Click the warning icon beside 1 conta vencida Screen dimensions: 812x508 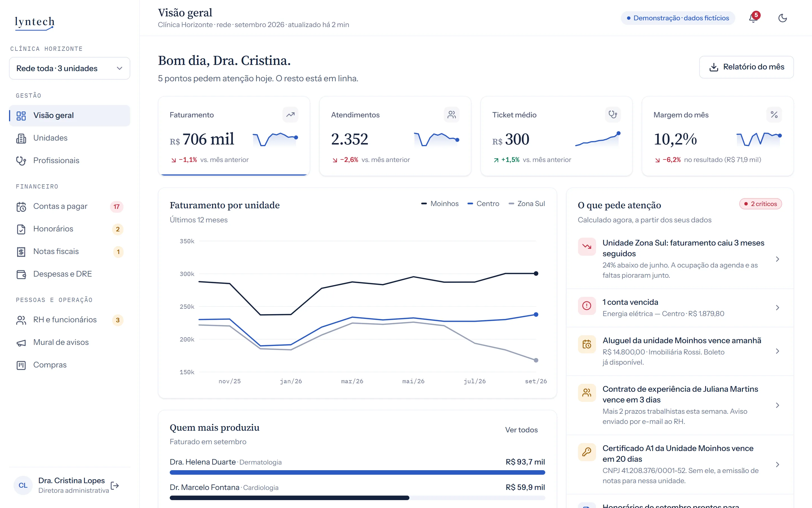tap(587, 306)
